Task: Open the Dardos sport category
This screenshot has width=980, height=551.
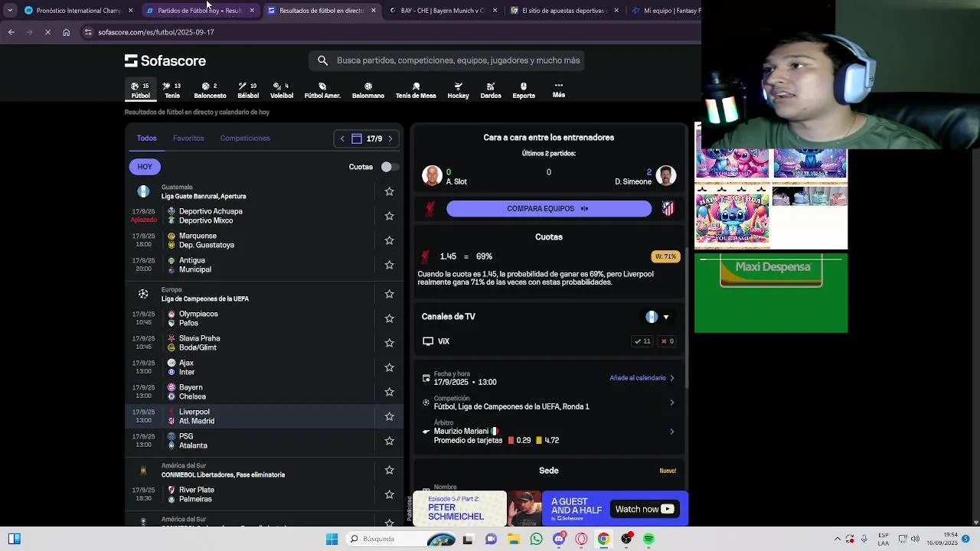Action: point(491,90)
